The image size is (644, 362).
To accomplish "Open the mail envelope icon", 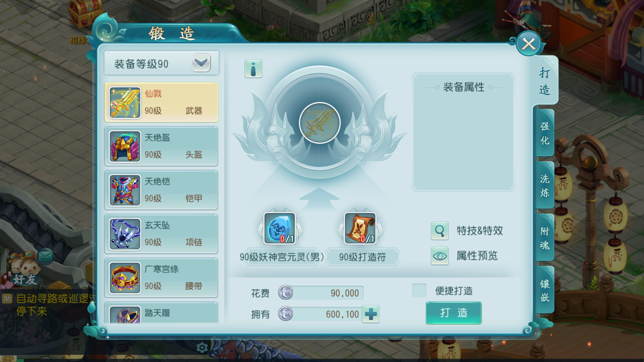I will [45, 256].
